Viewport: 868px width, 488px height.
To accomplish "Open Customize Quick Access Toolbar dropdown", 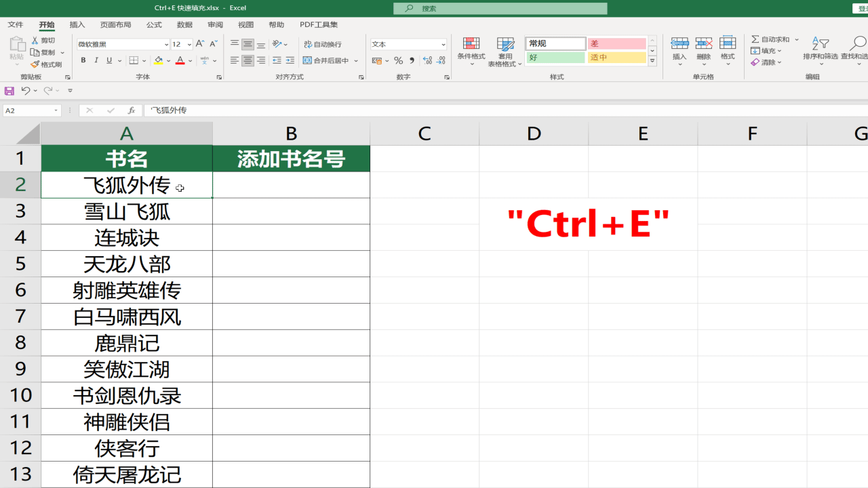I will (x=70, y=90).
